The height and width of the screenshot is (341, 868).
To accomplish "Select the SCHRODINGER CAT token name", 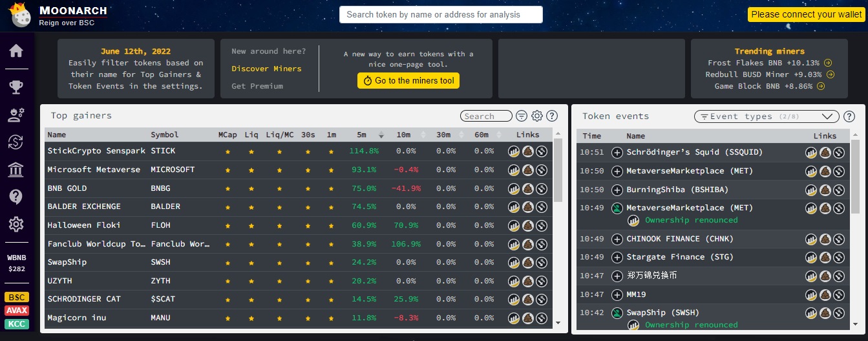I will tap(83, 299).
